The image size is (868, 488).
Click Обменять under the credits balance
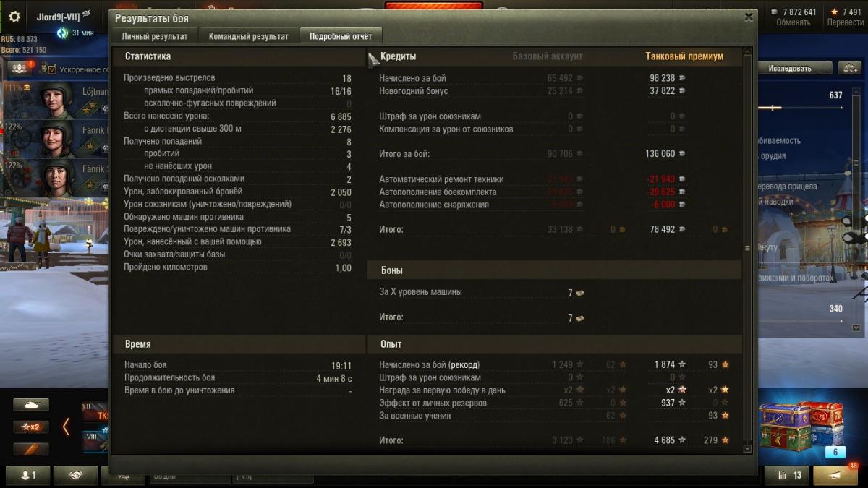[x=793, y=22]
